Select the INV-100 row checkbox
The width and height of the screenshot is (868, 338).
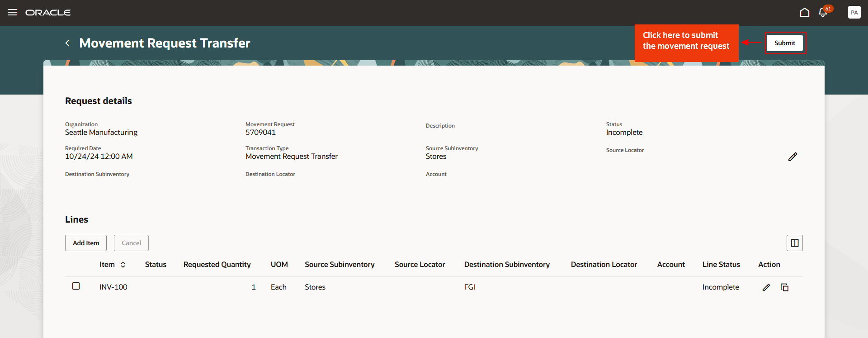click(x=76, y=286)
